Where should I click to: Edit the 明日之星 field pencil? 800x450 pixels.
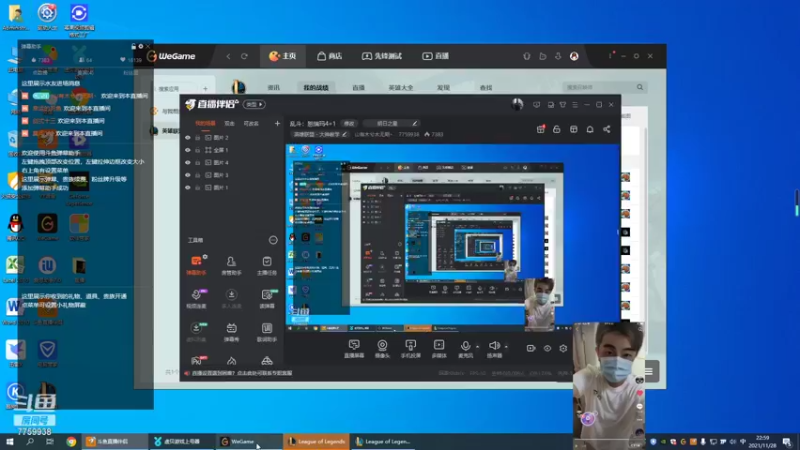(x=414, y=123)
